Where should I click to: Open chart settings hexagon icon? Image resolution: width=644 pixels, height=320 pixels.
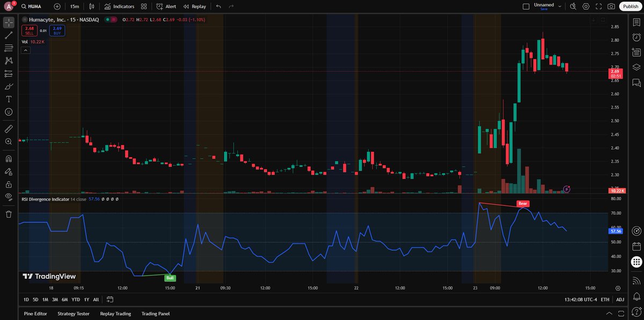coord(586,6)
